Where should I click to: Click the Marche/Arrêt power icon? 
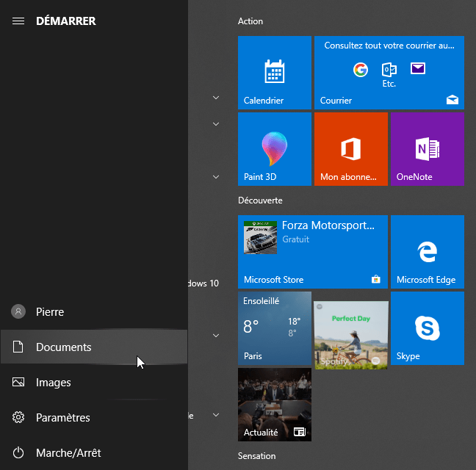[18, 452]
